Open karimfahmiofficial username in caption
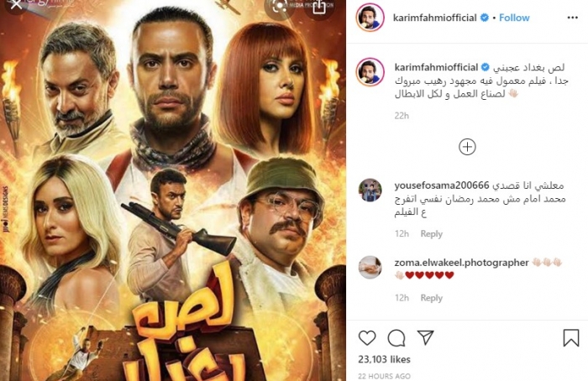This screenshot has height=381, width=588. pos(436,67)
